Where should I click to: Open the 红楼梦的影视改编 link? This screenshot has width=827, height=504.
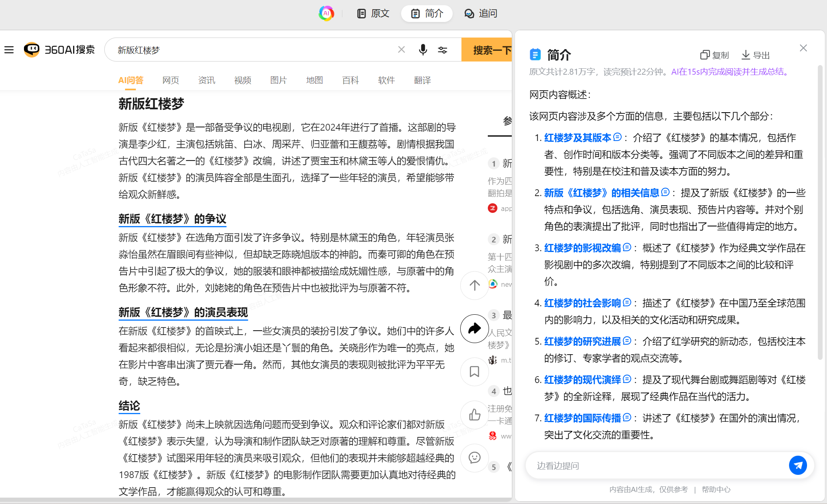pyautogui.click(x=582, y=248)
